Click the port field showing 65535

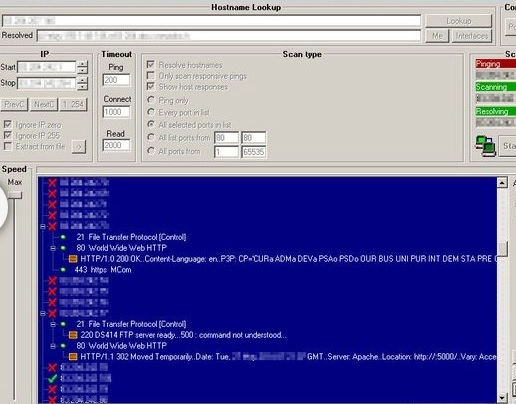point(254,152)
